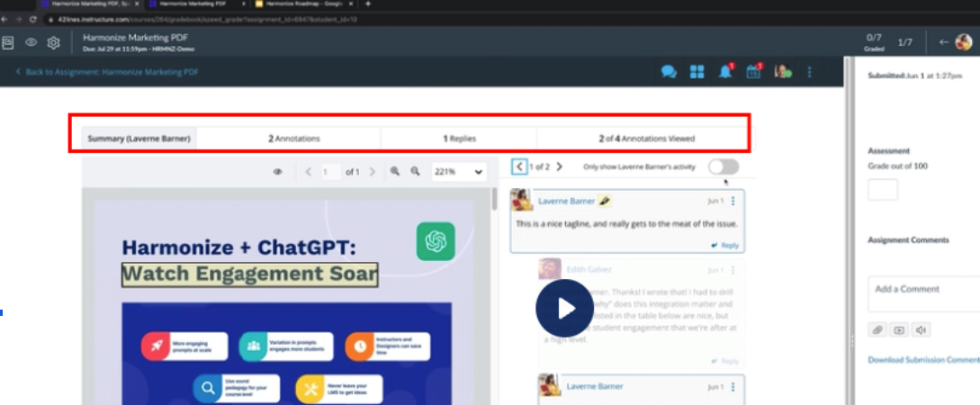The height and width of the screenshot is (405, 980).
Task: Open kebab menu on Laverne Barner's tagline comment
Action: 733,202
